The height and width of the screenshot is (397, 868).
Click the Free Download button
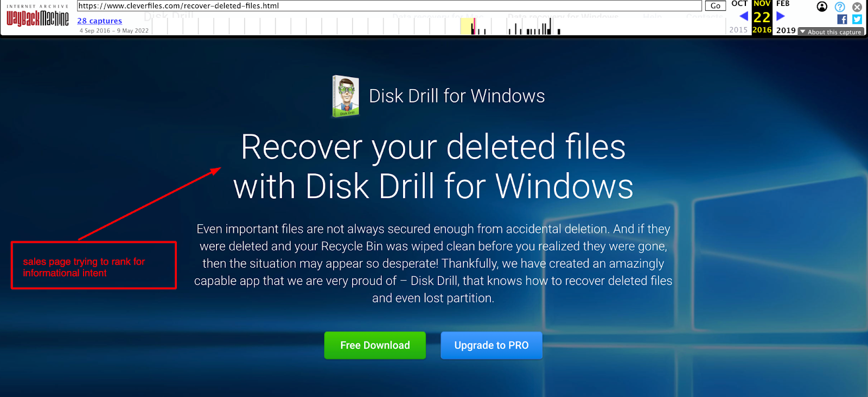click(375, 345)
